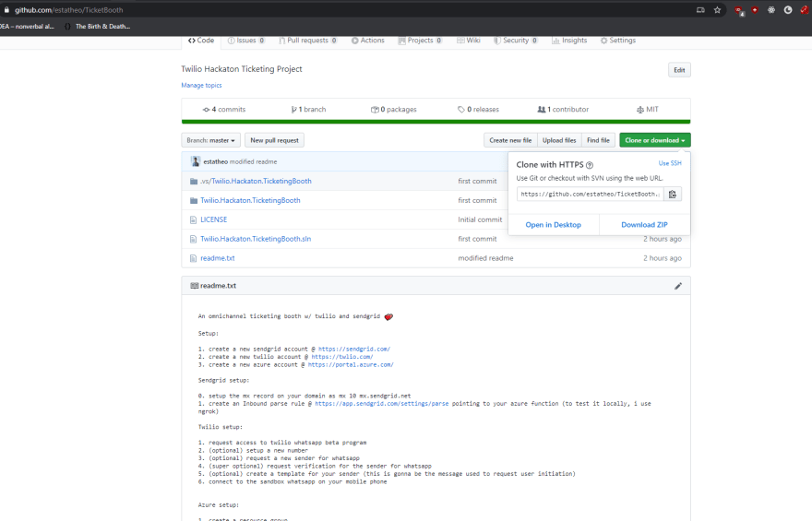
Task: Click the browser address bar URL
Action: click(69, 10)
